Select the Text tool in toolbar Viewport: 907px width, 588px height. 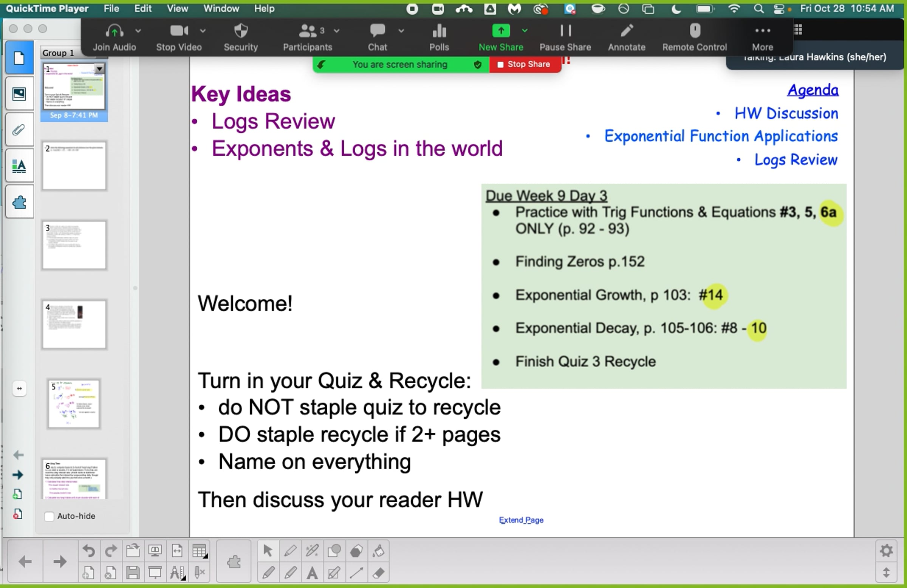(x=312, y=573)
